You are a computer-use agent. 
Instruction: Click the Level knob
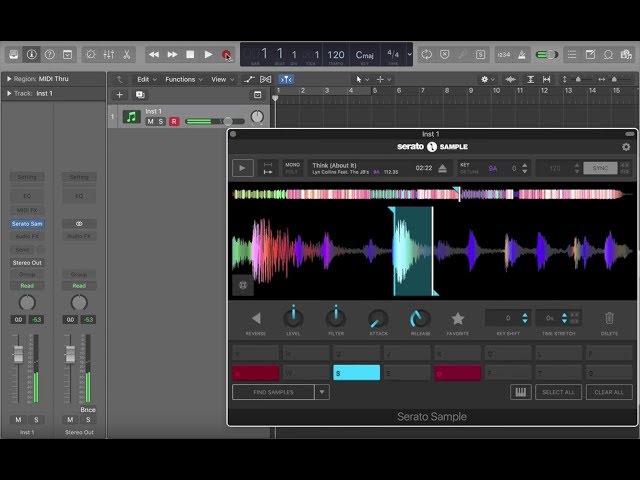pyautogui.click(x=293, y=318)
